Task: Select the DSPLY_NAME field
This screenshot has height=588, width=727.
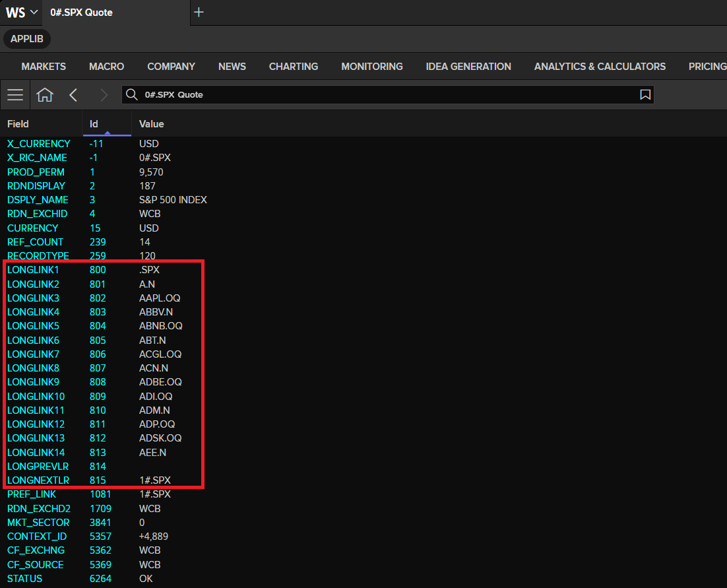Action: 38,200
